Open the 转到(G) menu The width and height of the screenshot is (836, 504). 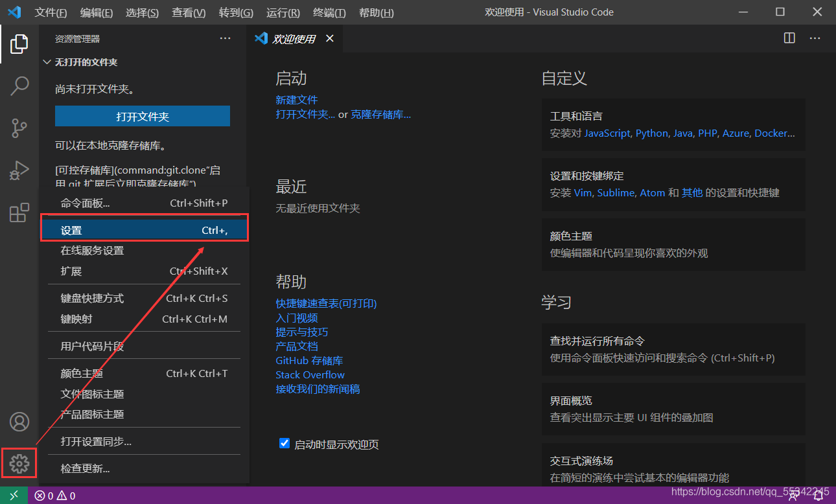[236, 13]
